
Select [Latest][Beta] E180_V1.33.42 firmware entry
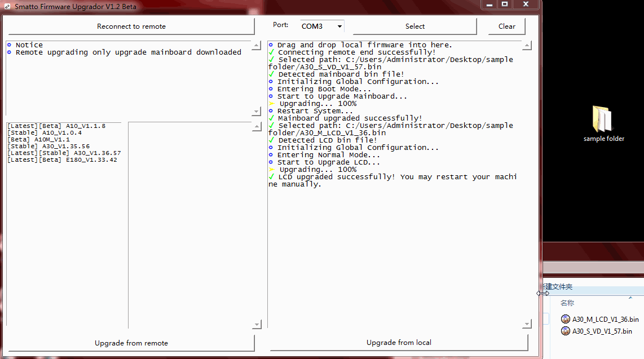click(62, 159)
